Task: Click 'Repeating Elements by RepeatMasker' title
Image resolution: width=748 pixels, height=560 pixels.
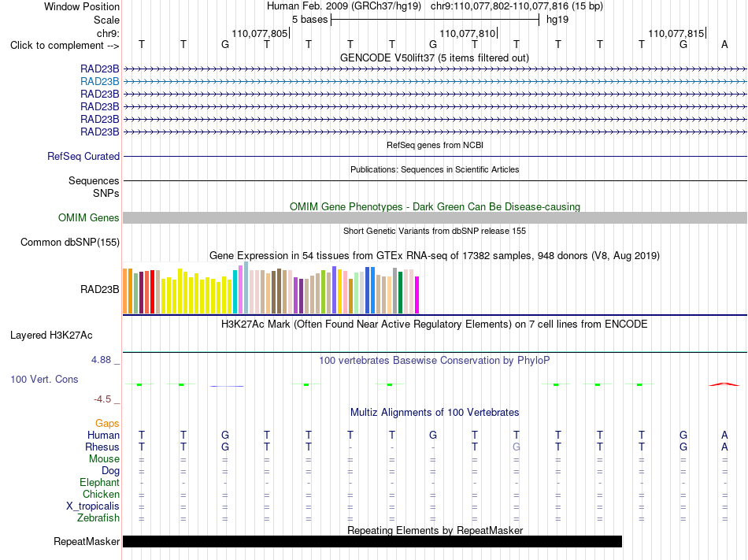Action: click(x=435, y=530)
